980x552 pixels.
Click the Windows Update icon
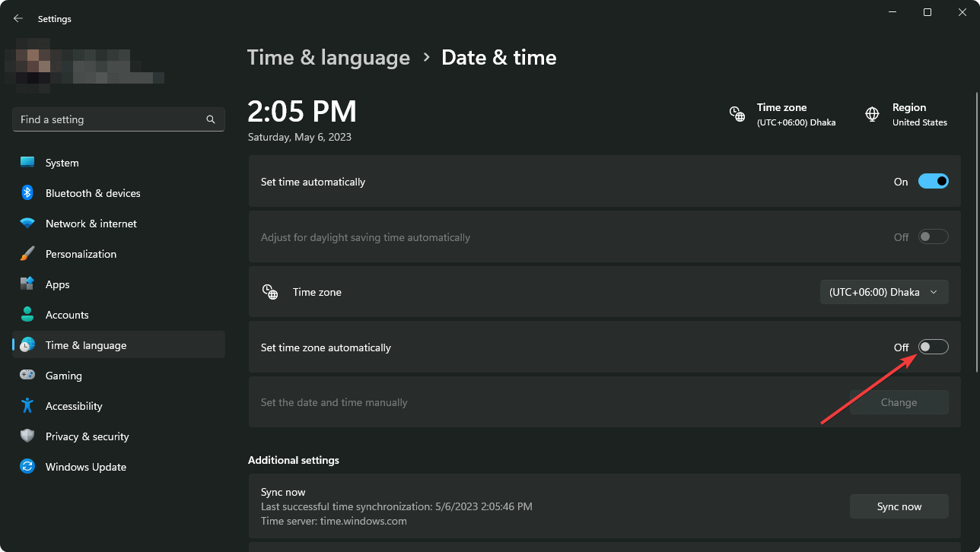coord(27,466)
